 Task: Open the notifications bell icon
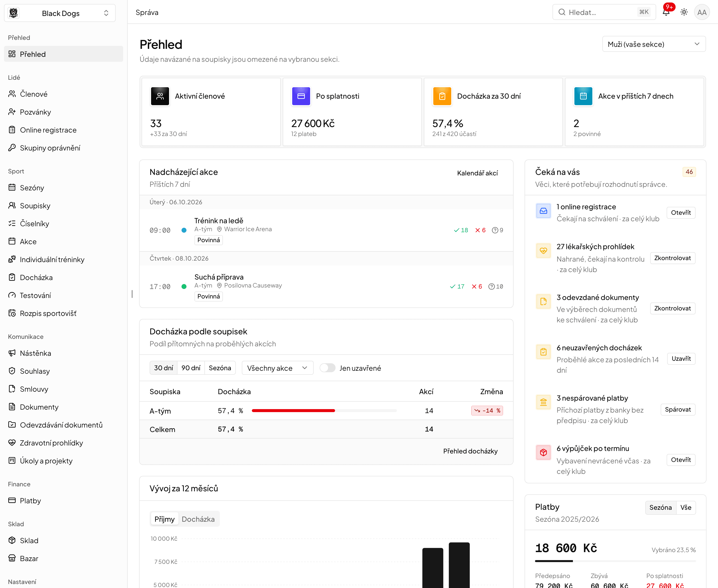(666, 12)
